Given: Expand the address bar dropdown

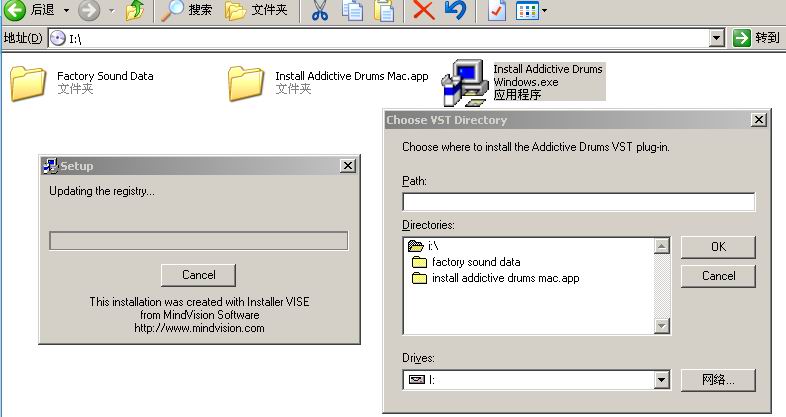Looking at the screenshot, I should click(717, 38).
